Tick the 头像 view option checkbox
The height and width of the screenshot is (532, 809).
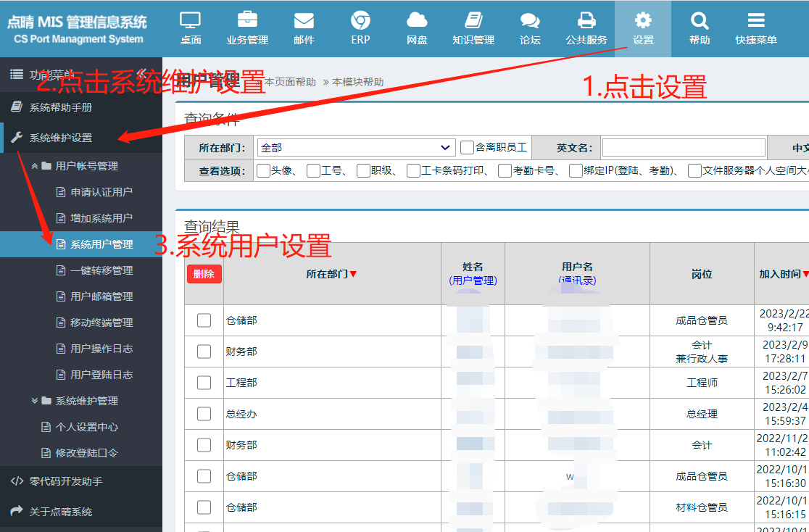pos(263,171)
